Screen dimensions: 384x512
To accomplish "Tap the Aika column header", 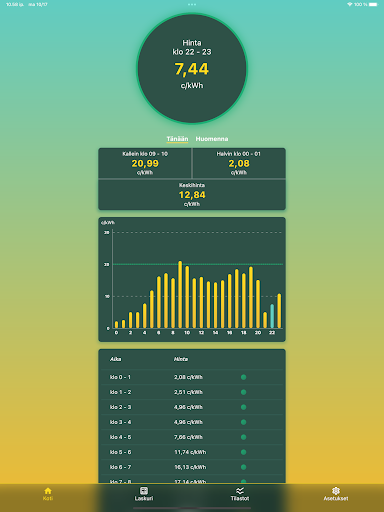I will (116, 359).
